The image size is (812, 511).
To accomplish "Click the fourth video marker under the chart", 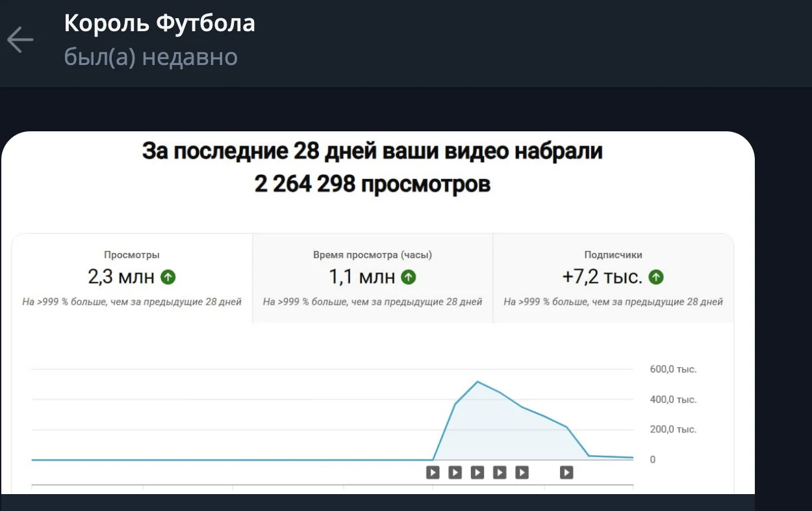I will (x=500, y=472).
